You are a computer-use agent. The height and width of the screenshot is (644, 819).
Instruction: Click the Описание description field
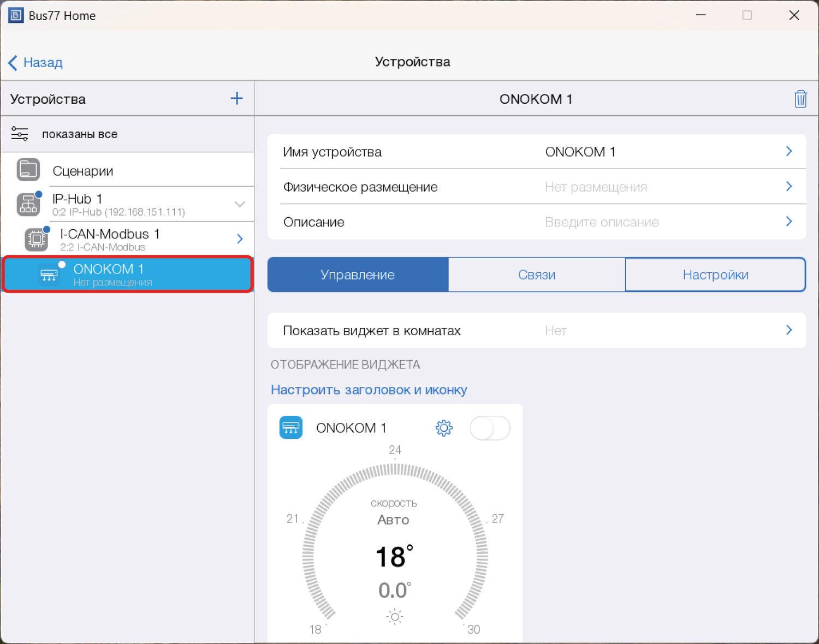[601, 222]
